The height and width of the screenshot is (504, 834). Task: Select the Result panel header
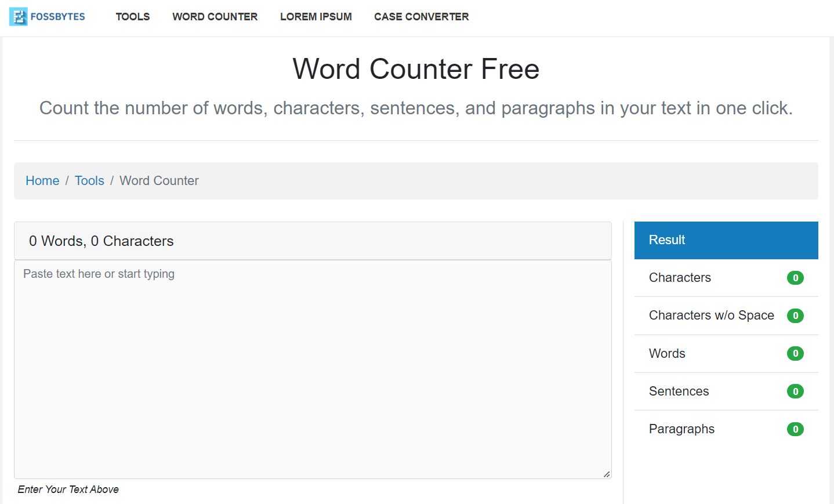[x=726, y=240]
